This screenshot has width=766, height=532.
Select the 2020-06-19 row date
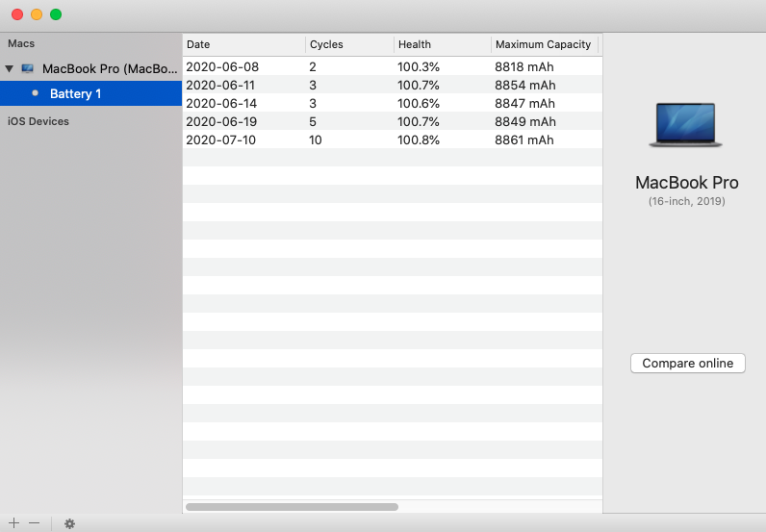pyautogui.click(x=221, y=121)
